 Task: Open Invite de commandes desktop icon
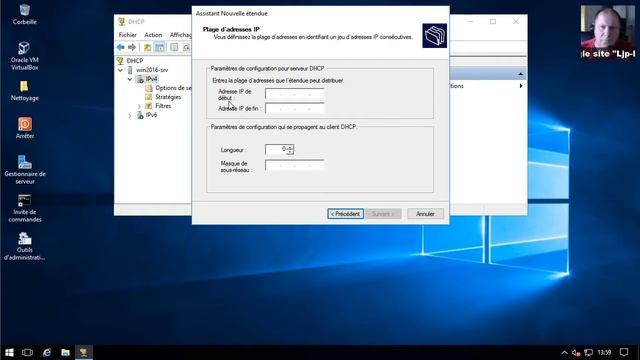point(24,208)
